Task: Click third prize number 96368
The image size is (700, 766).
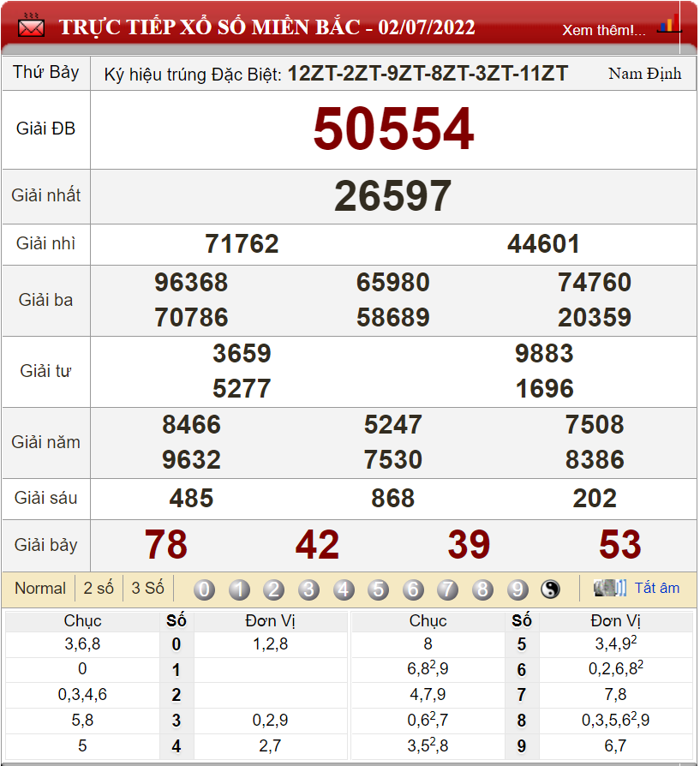Action: pos(191,283)
